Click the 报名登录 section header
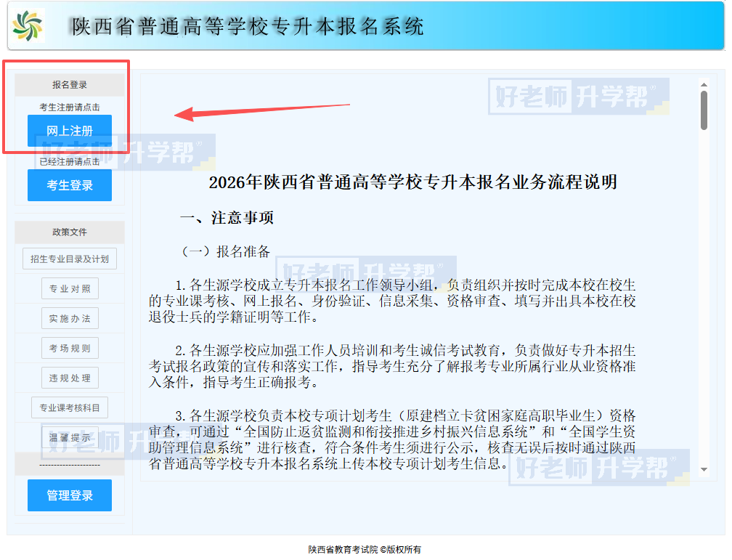Viewport: 732px width, 560px height. point(70,84)
